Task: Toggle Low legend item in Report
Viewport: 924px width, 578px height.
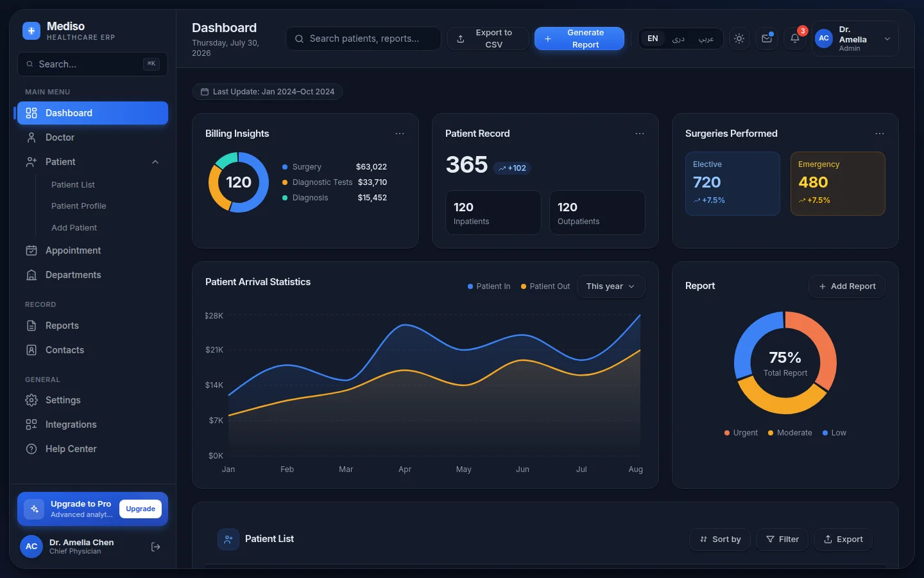Action: pyautogui.click(x=834, y=433)
